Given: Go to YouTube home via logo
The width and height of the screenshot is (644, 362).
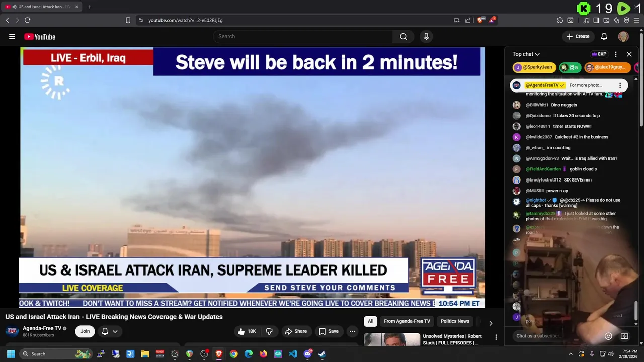Looking at the screenshot, I should [x=40, y=36].
